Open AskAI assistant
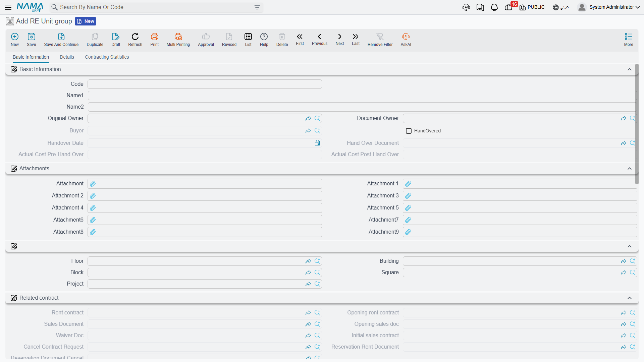This screenshot has height=362, width=644. [x=406, y=39]
